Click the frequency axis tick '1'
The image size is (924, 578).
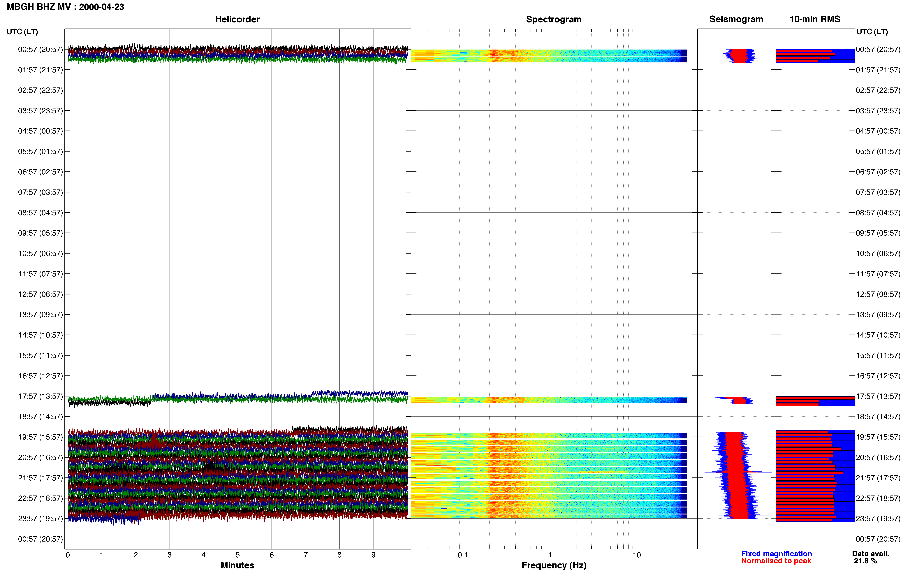click(x=550, y=555)
